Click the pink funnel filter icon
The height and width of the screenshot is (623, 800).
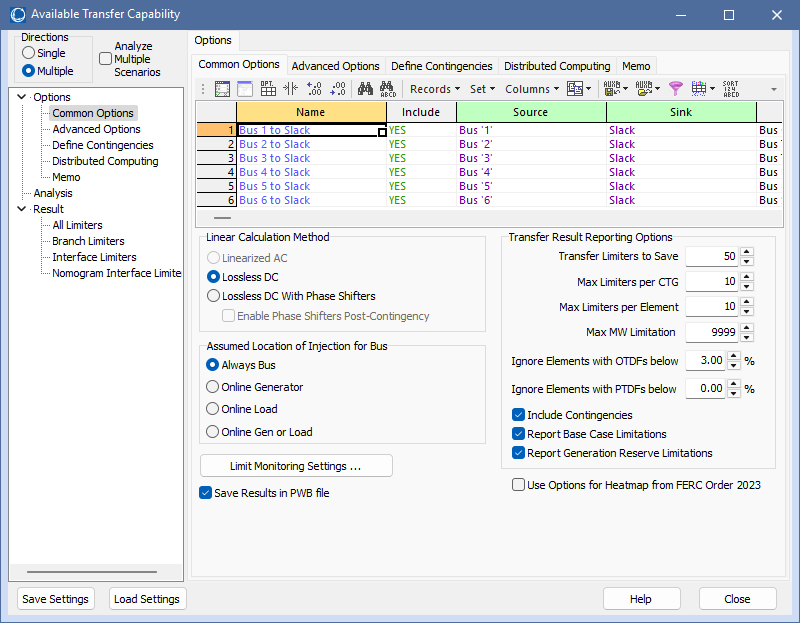point(675,89)
